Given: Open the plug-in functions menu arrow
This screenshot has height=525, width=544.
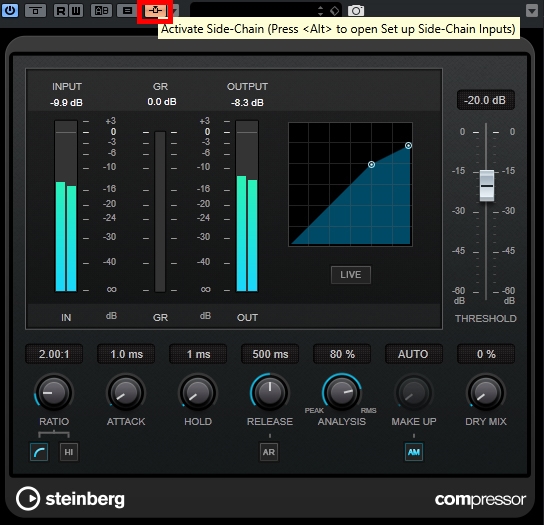Looking at the screenshot, I should [x=532, y=10].
